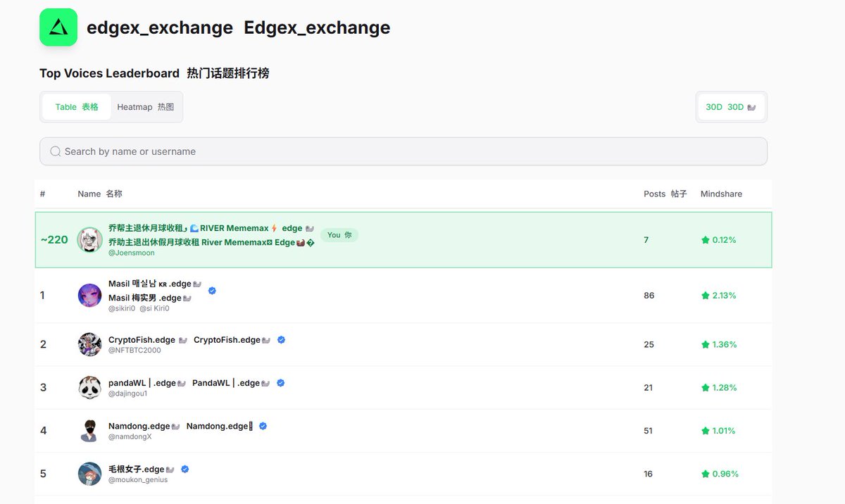Click green star next to 1.01%
The width and height of the screenshot is (845, 504).
(x=705, y=431)
